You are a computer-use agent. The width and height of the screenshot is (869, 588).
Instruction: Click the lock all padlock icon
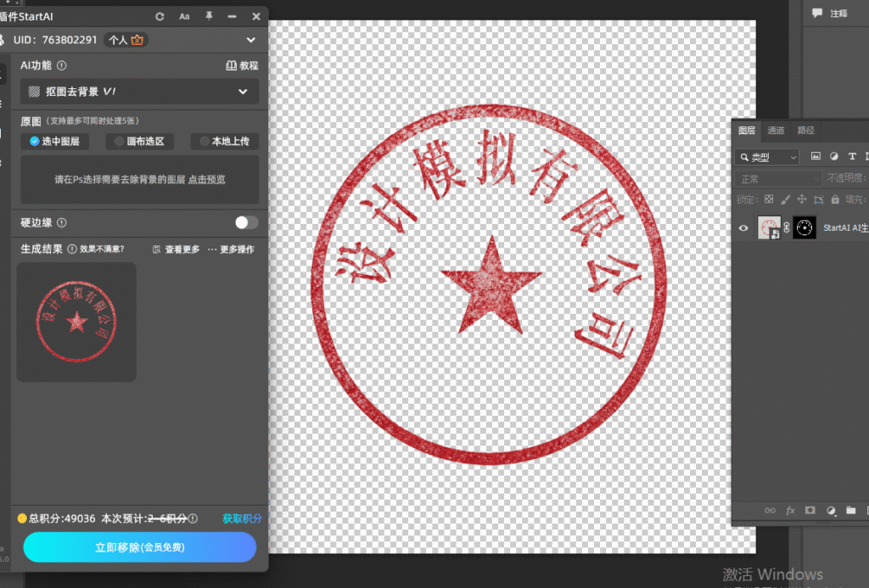click(x=835, y=199)
